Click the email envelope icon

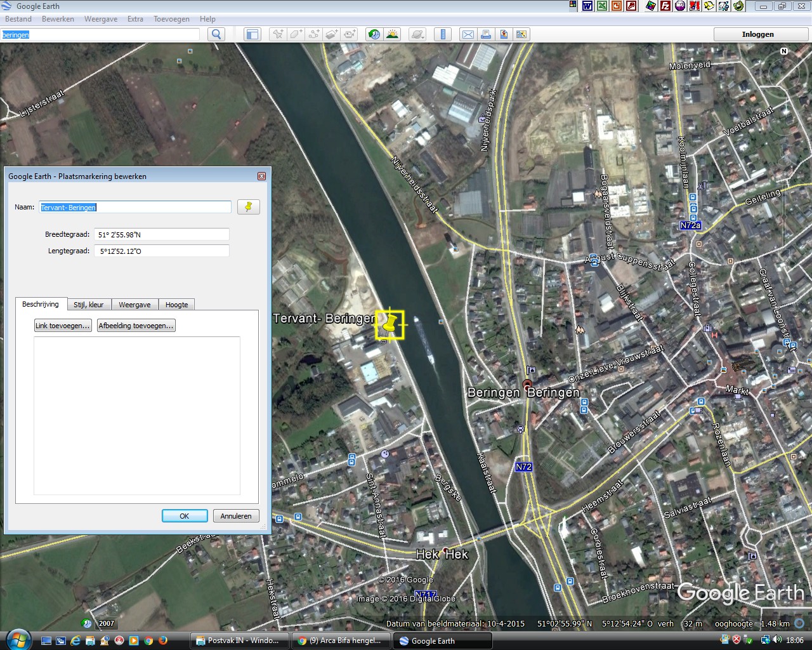468,34
